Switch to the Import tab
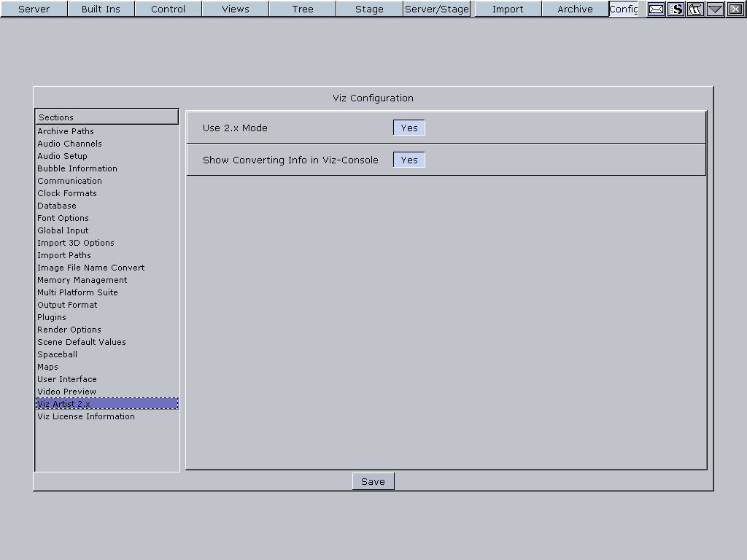 coord(507,9)
